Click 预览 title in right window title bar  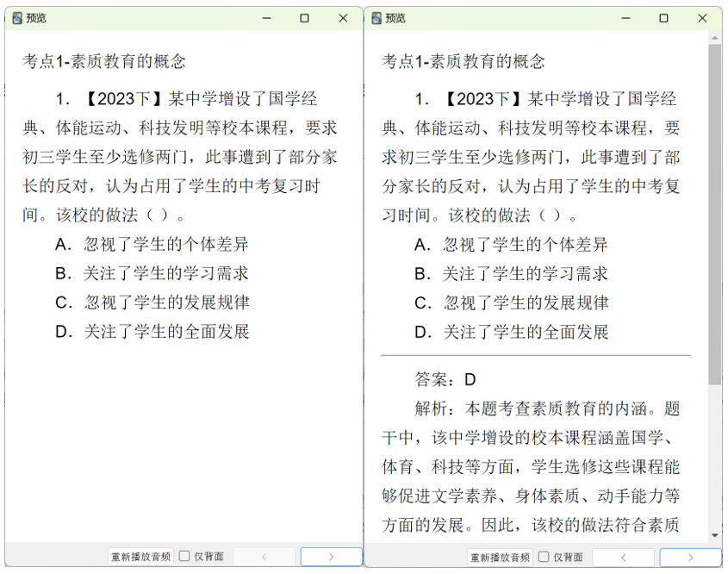[395, 18]
